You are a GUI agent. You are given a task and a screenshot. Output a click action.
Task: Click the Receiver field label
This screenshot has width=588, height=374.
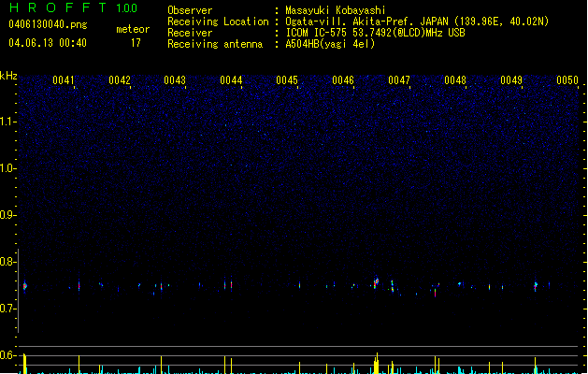(190, 33)
